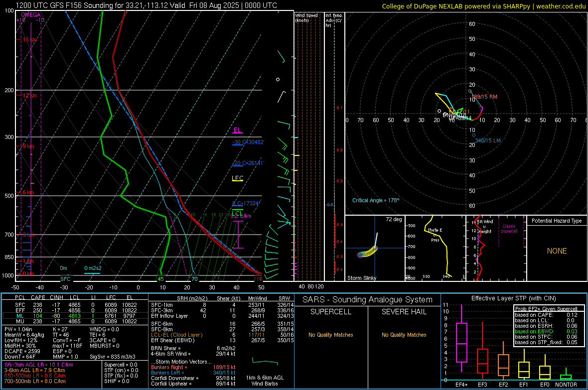This screenshot has height=390, width=588.
Task: Click the Classic Supercell label
Action: pyautogui.click(x=509, y=229)
